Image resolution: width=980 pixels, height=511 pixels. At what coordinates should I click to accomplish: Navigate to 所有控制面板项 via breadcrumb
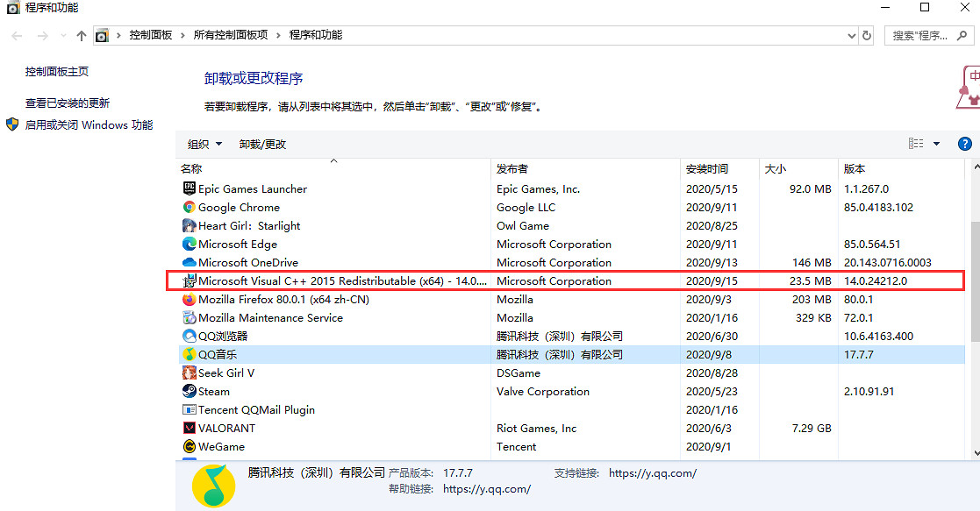(230, 35)
